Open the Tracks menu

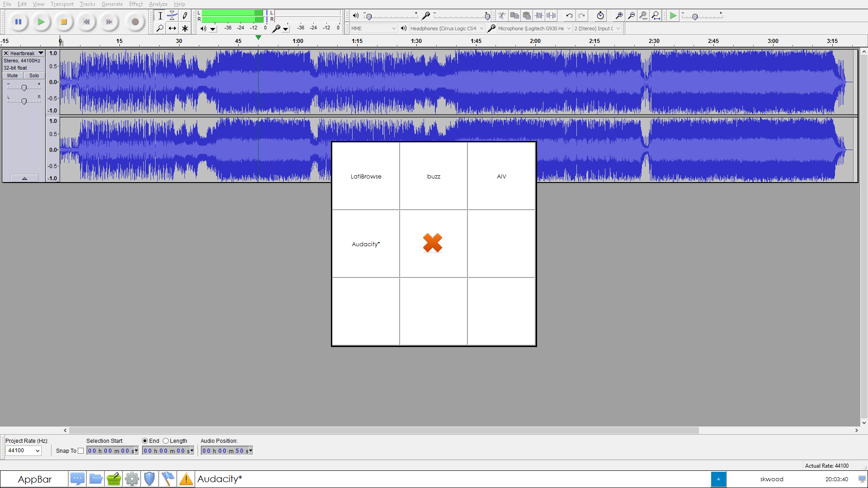coord(87,4)
